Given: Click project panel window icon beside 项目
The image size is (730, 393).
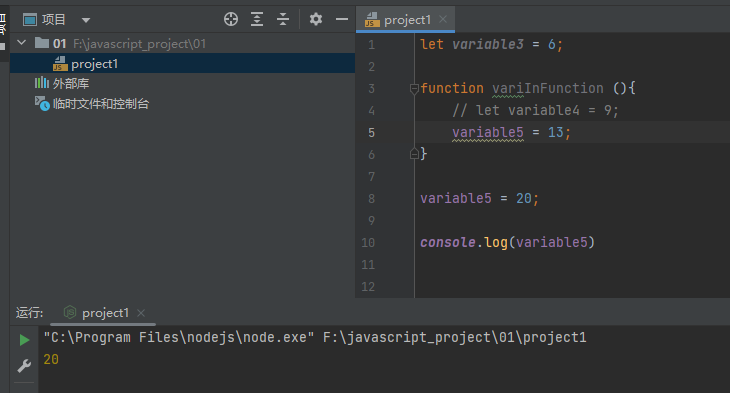Looking at the screenshot, I should point(30,20).
